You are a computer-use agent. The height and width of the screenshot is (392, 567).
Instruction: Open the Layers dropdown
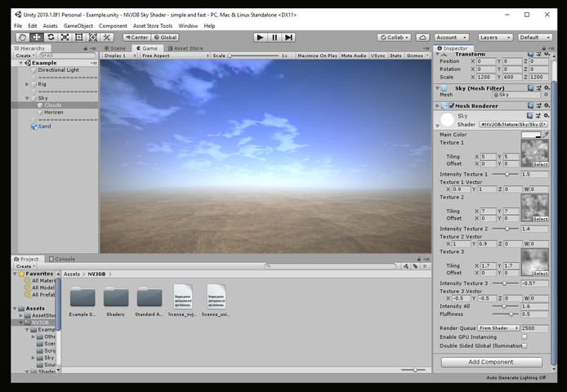point(495,38)
